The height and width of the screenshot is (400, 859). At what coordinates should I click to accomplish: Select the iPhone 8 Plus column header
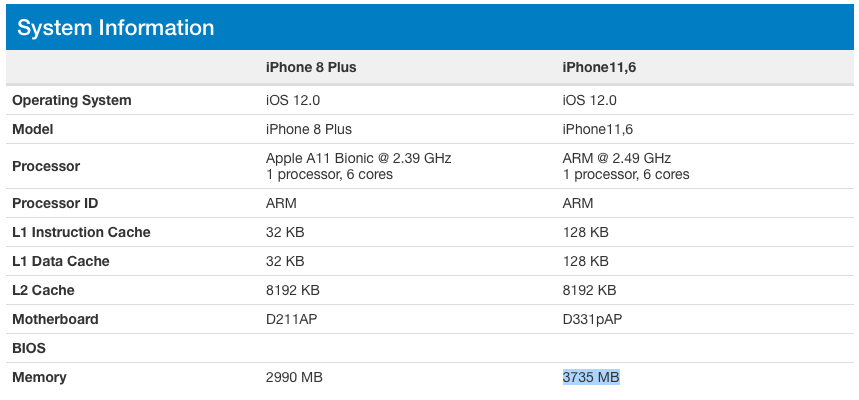[x=311, y=67]
